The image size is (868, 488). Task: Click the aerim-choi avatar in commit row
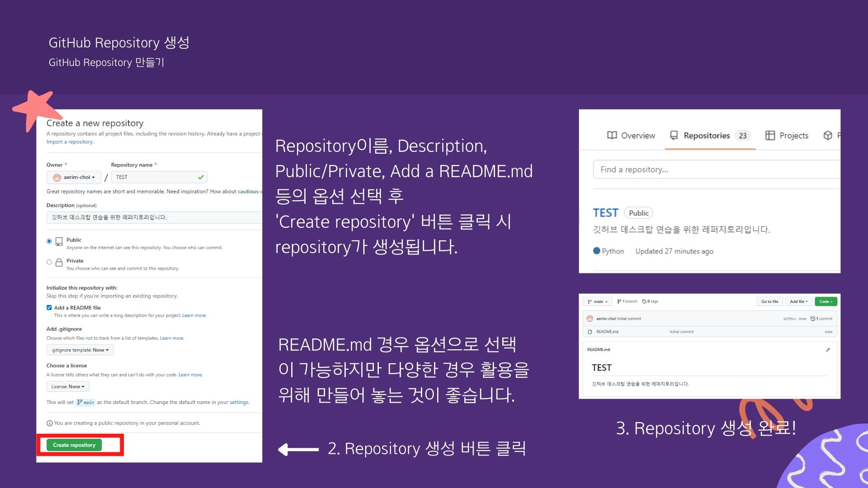[x=590, y=319]
